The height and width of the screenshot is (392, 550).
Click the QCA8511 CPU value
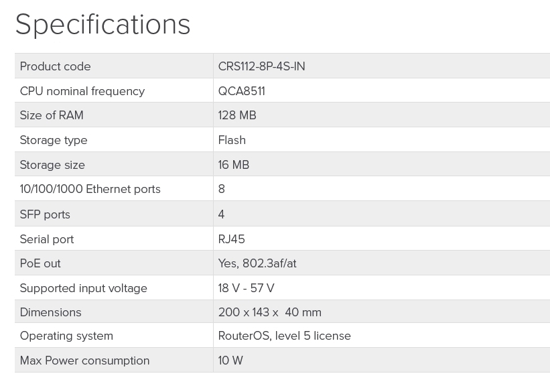(x=241, y=91)
